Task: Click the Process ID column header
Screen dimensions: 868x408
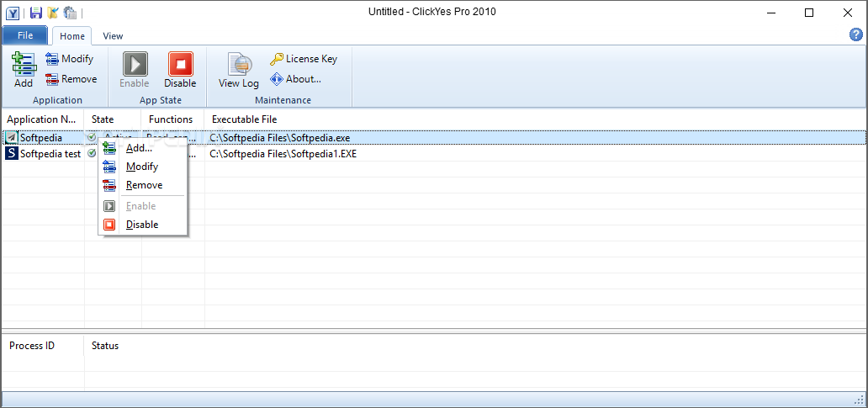Action: point(32,346)
